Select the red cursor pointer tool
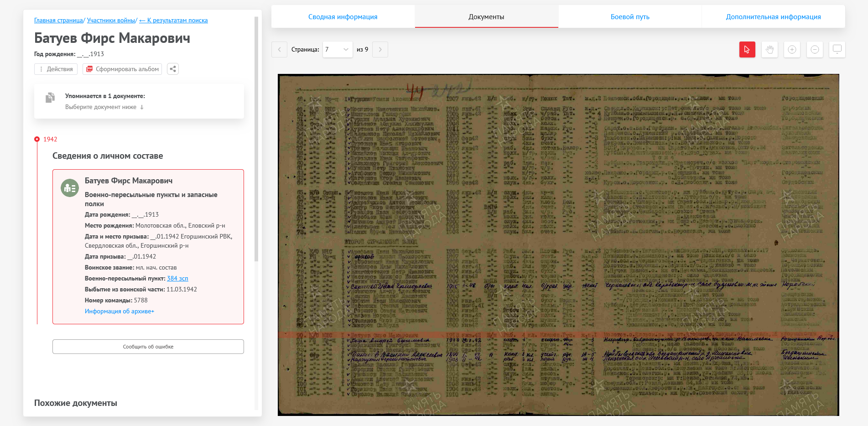Viewport: 868px width, 426px height. point(747,49)
